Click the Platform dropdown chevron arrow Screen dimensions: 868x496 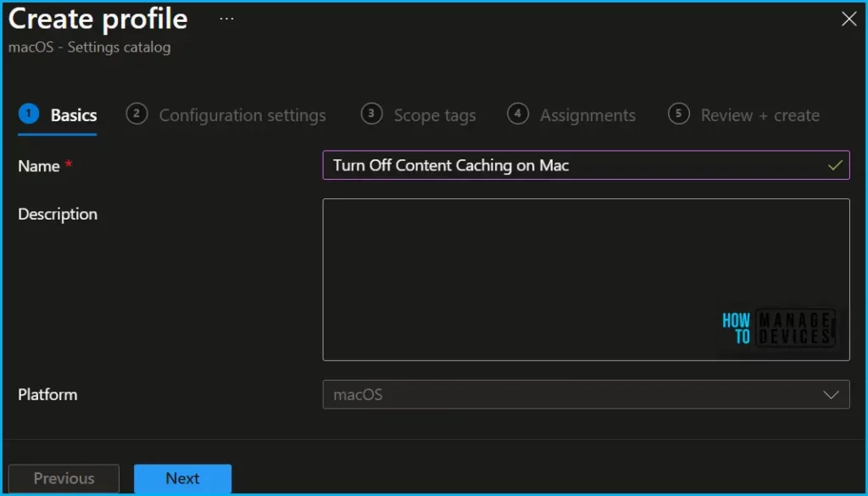tap(831, 395)
